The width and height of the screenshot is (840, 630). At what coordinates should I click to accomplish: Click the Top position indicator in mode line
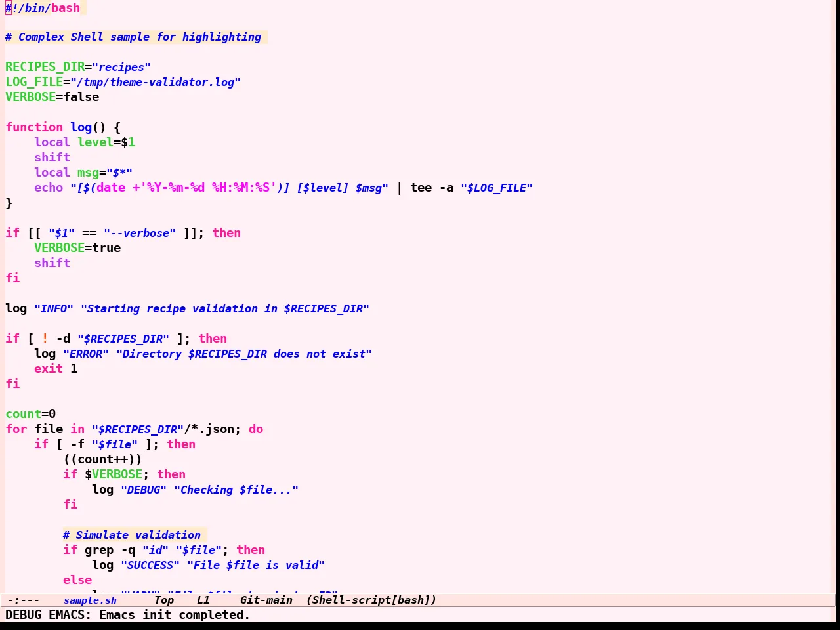[164, 600]
